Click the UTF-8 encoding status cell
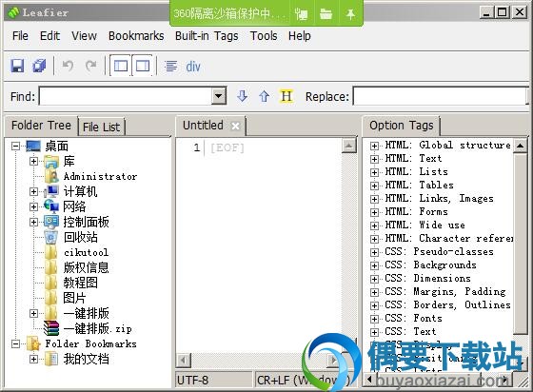The width and height of the screenshot is (533, 392). tap(213, 380)
